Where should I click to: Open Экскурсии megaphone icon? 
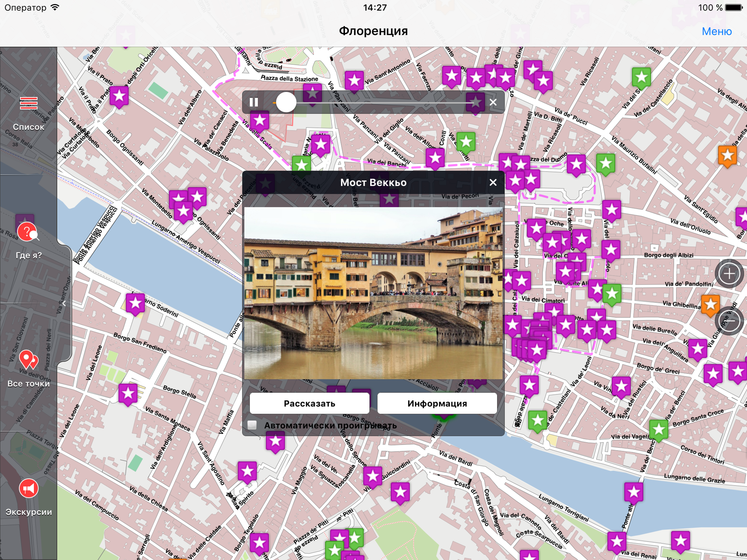[x=28, y=488]
